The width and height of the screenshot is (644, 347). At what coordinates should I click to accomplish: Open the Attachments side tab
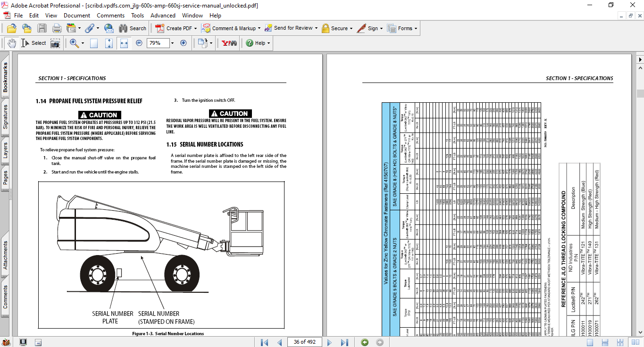pyautogui.click(x=5, y=256)
